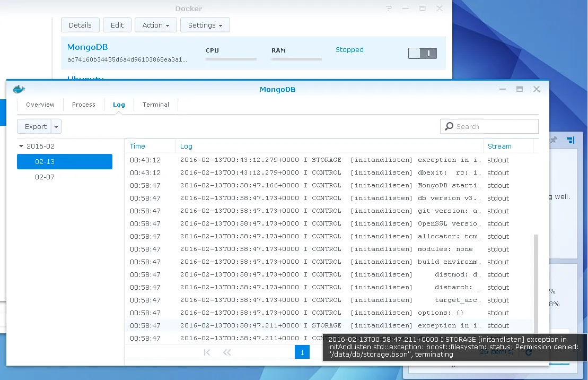Click the pin icon on right widget panel

(553, 140)
